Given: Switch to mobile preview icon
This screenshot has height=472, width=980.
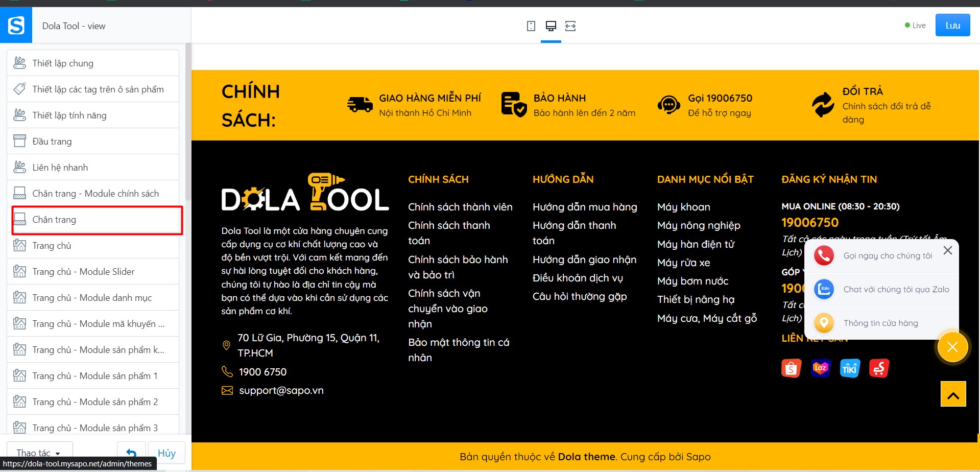Looking at the screenshot, I should click(531, 26).
